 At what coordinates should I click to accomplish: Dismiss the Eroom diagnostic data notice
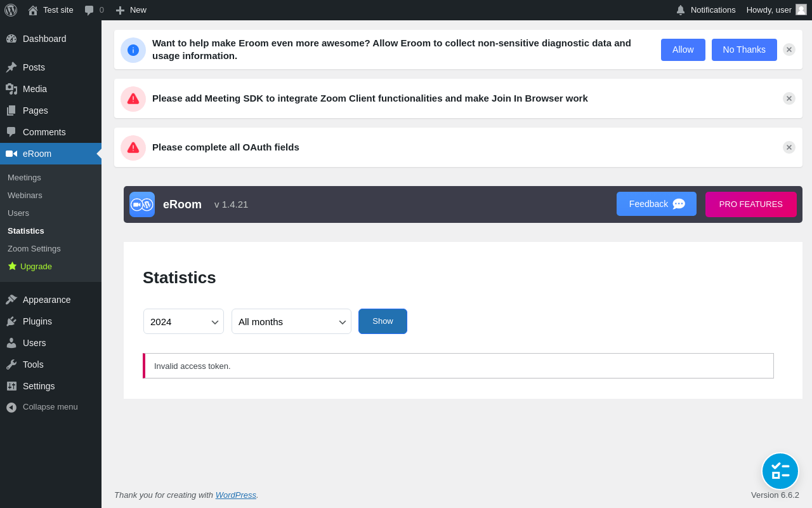(789, 50)
